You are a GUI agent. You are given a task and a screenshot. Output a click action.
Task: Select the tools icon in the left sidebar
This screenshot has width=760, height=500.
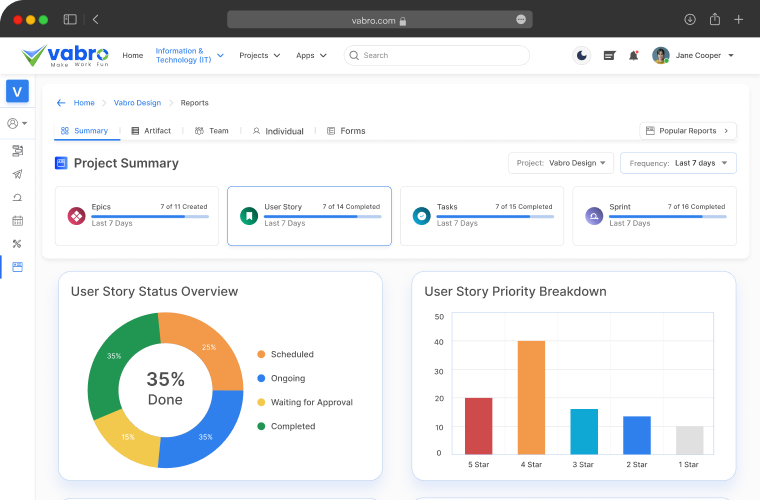click(17, 244)
